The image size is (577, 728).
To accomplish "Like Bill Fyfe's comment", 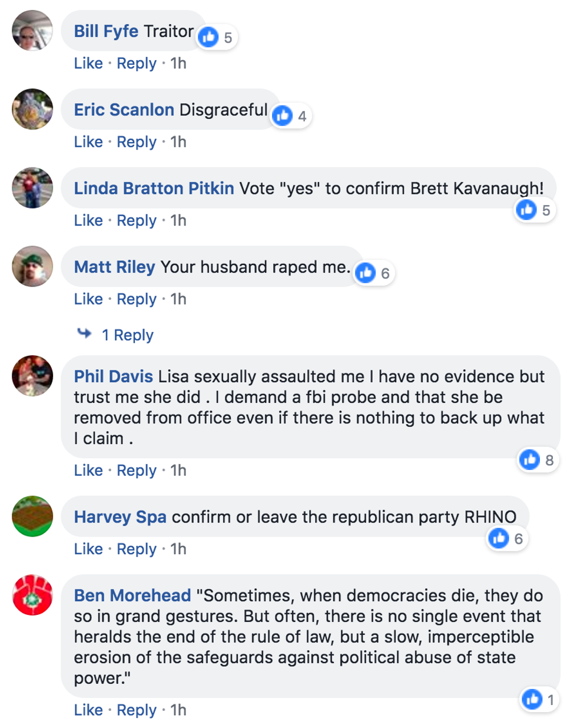I will coord(88,63).
